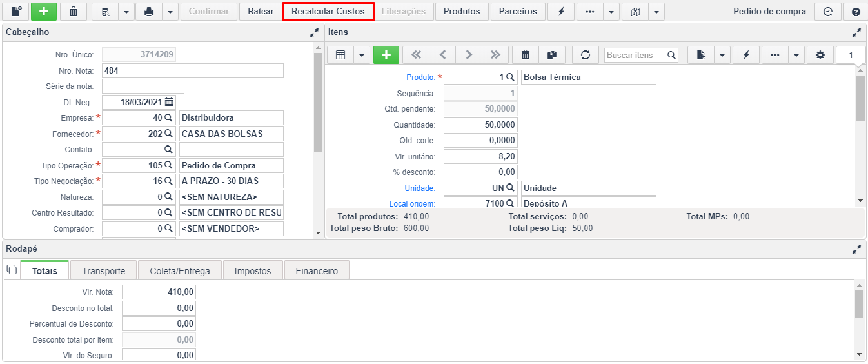The width and height of the screenshot is (868, 364).
Task: Click the Desconto no total field
Action: [x=159, y=308]
